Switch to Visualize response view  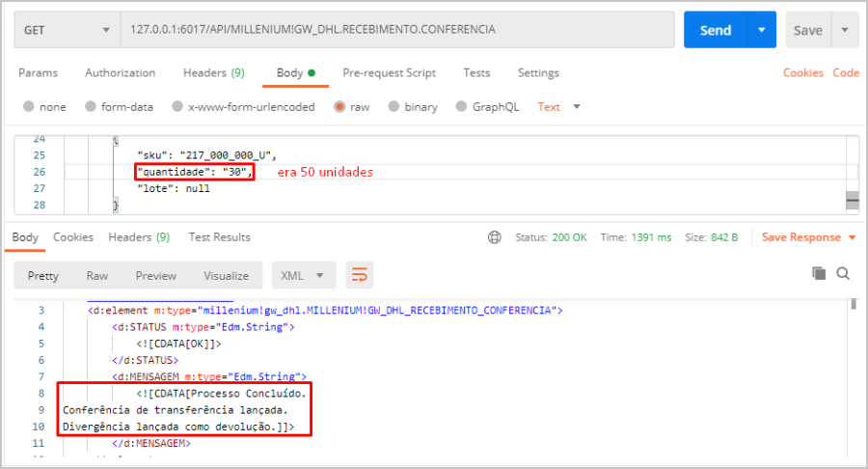(x=226, y=275)
